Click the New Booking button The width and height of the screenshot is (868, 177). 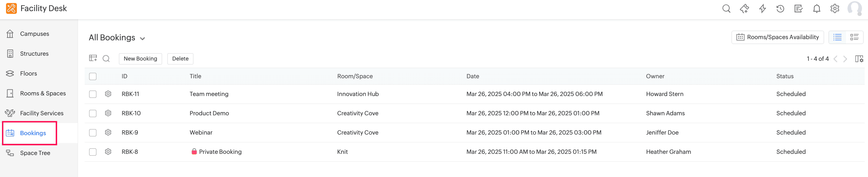[140, 59]
